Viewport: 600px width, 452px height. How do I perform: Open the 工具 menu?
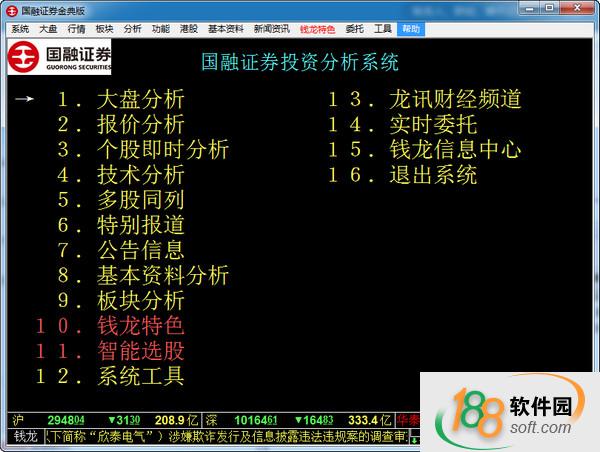point(383,29)
